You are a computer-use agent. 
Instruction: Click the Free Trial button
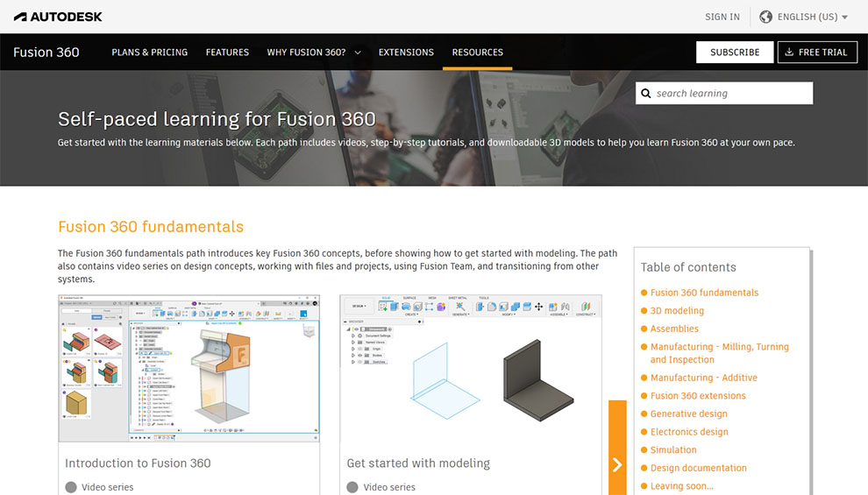click(x=817, y=52)
